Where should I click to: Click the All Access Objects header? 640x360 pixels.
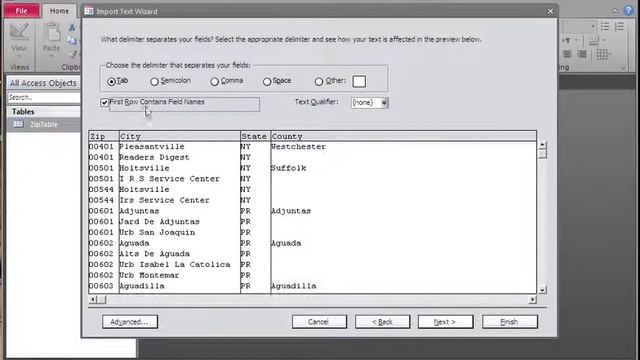[43, 83]
